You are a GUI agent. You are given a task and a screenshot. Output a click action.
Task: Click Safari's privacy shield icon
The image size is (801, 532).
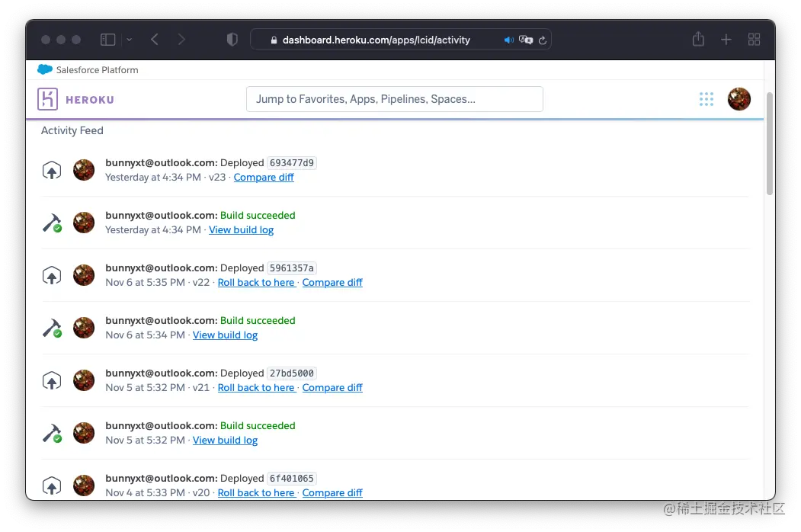pos(232,39)
